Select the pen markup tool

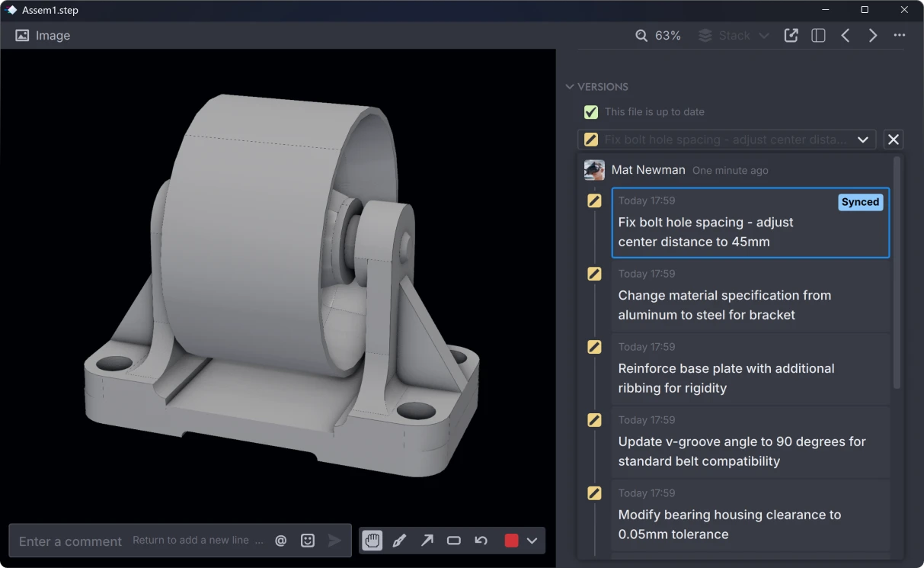(x=399, y=540)
